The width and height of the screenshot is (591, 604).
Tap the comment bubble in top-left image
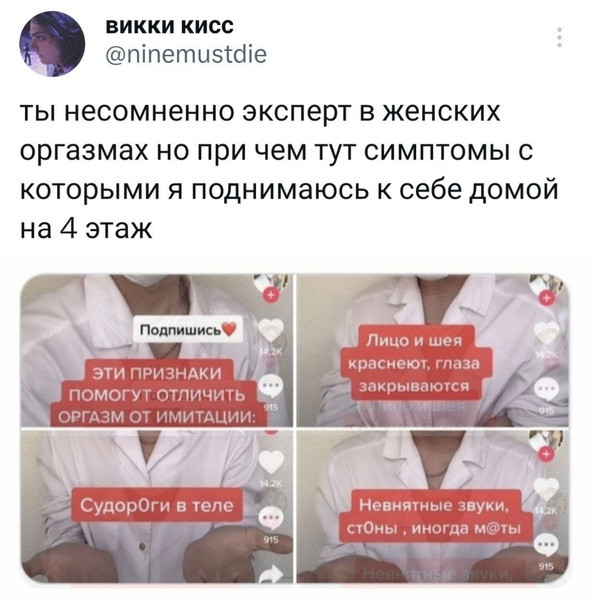(x=270, y=387)
